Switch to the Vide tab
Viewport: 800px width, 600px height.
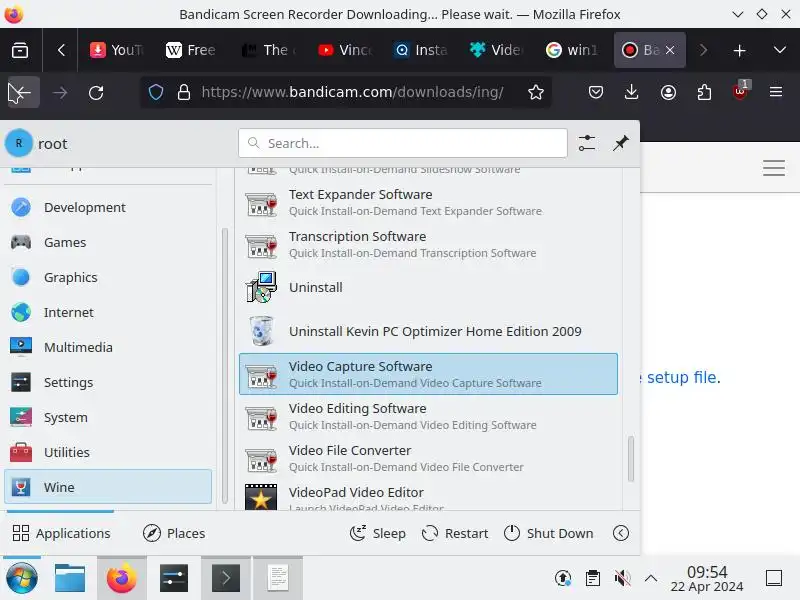pos(496,50)
